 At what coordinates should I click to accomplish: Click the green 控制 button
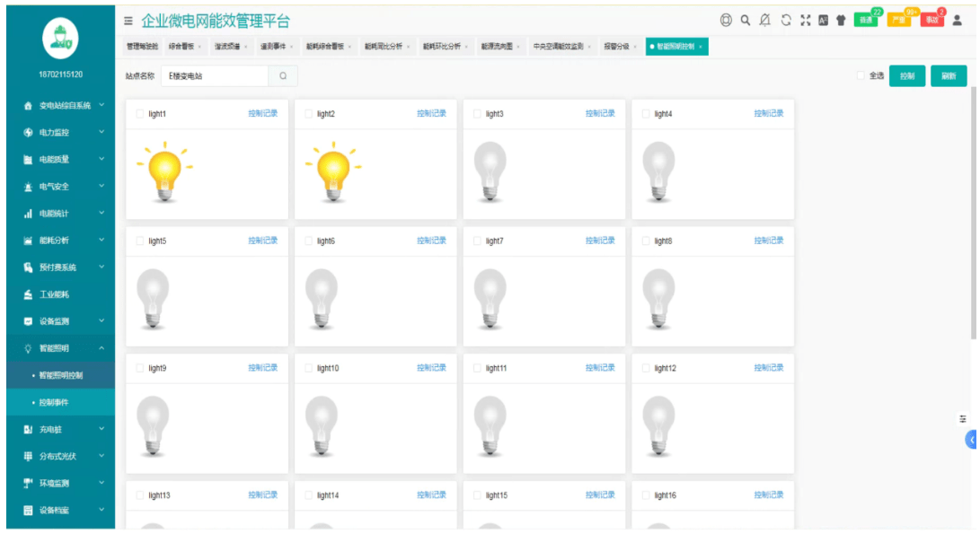(907, 76)
